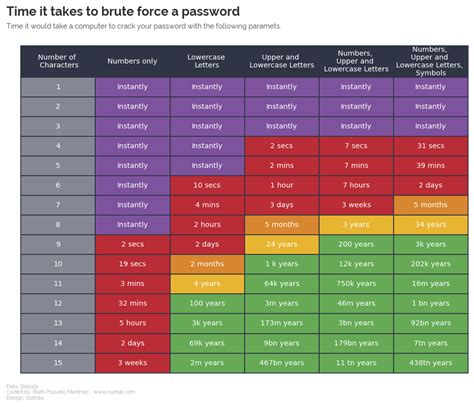Click the "1 bn years" cell
The height and width of the screenshot is (407, 474).
point(431,303)
